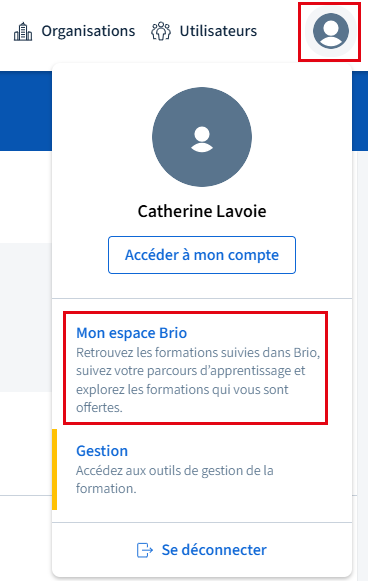Click the Catherine Lavoie user name
The image size is (368, 581).
pyautogui.click(x=202, y=211)
